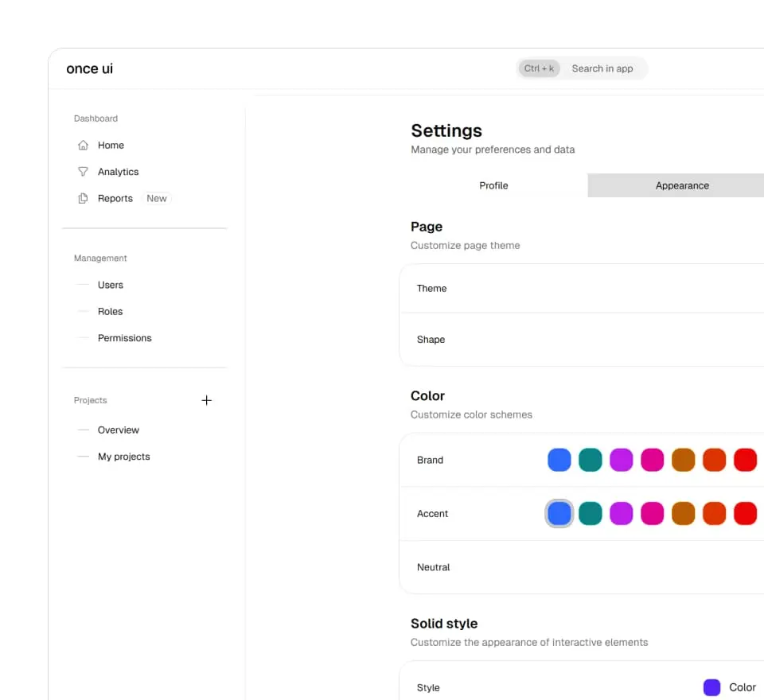764x700 pixels.
Task: Open the Reports section
Action: (115, 198)
